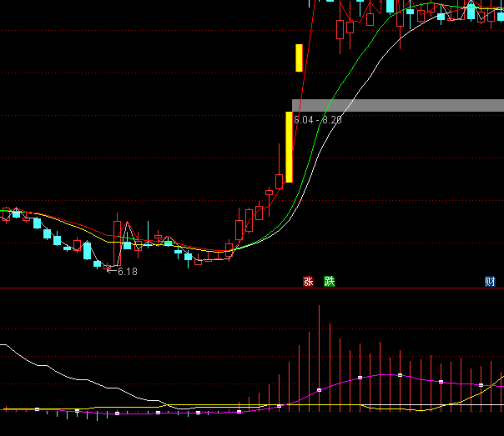Click the 6.04 - 8.20 gap range label
This screenshot has width=504, height=436.
click(318, 120)
